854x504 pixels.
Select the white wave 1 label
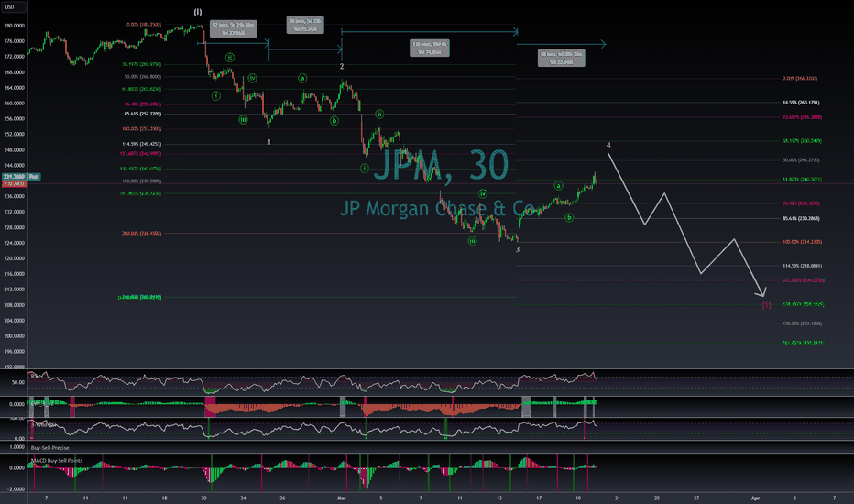(x=269, y=142)
